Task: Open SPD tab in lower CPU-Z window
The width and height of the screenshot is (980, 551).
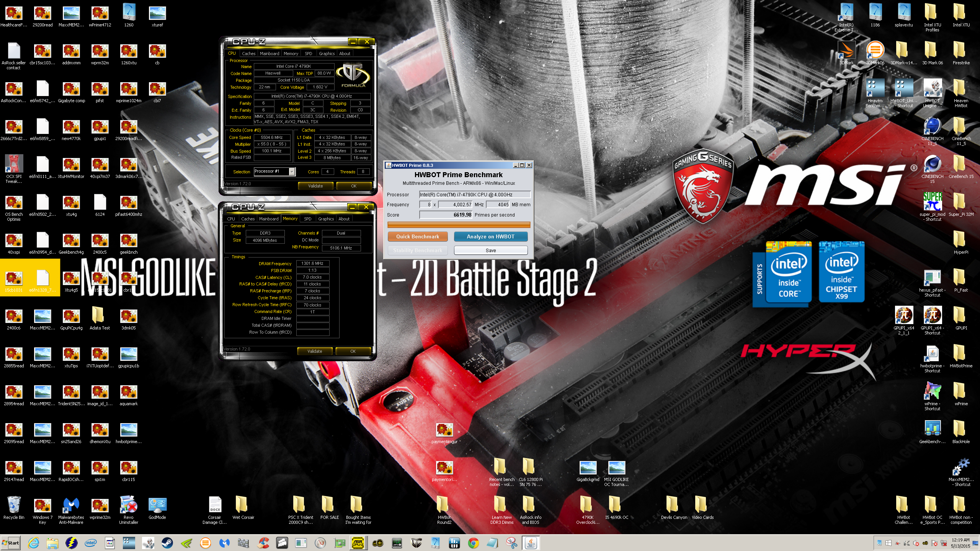Action: click(x=308, y=219)
